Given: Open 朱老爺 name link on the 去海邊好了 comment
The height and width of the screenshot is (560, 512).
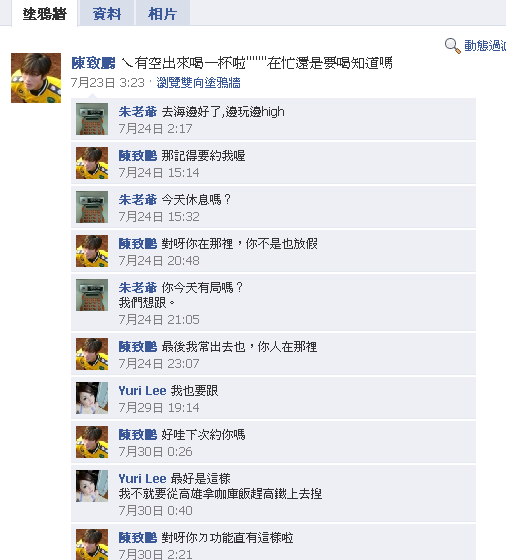Looking at the screenshot, I should 137,112.
